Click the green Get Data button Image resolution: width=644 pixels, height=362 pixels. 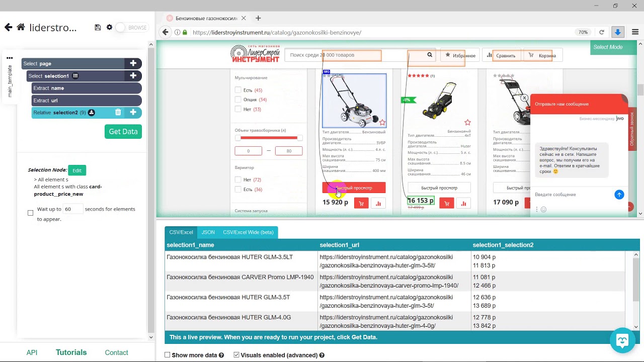[123, 131]
